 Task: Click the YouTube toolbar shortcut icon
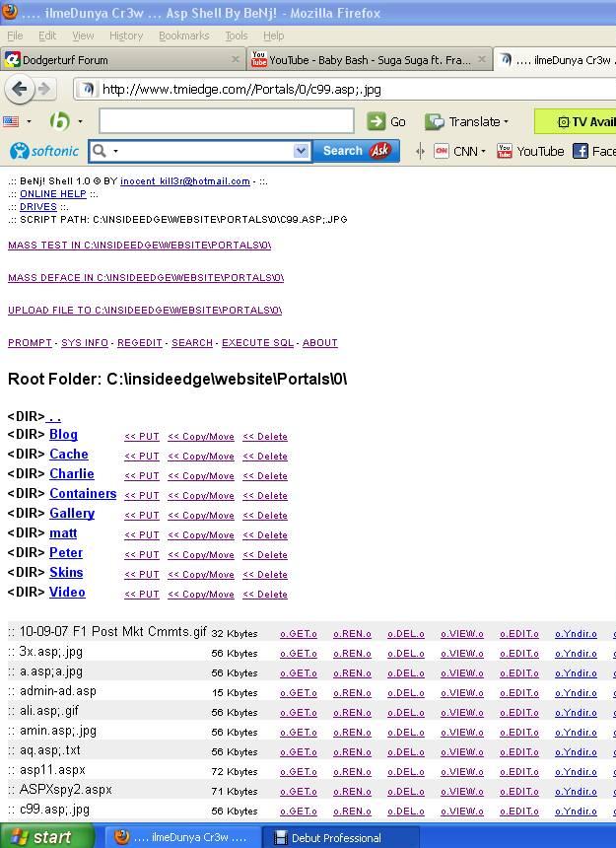(505, 151)
